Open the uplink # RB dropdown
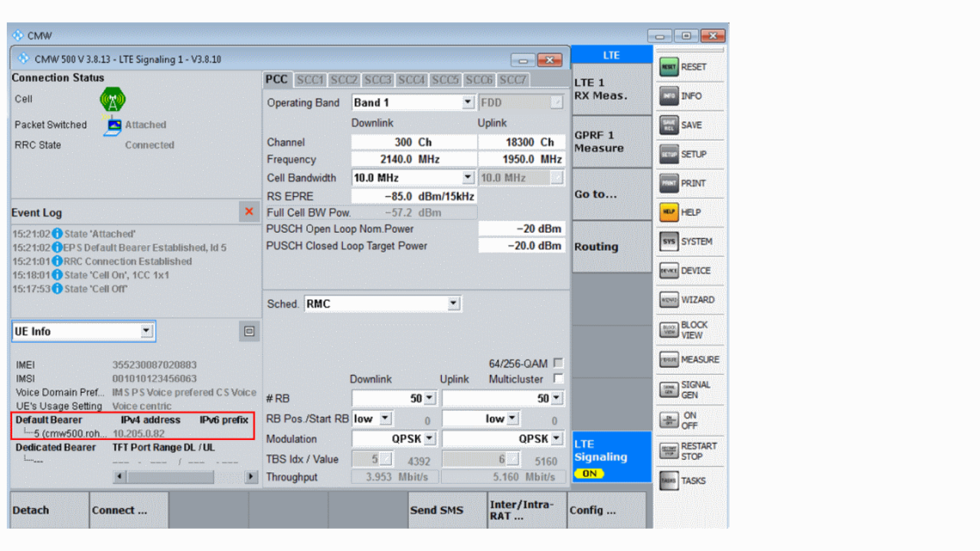 [x=557, y=398]
